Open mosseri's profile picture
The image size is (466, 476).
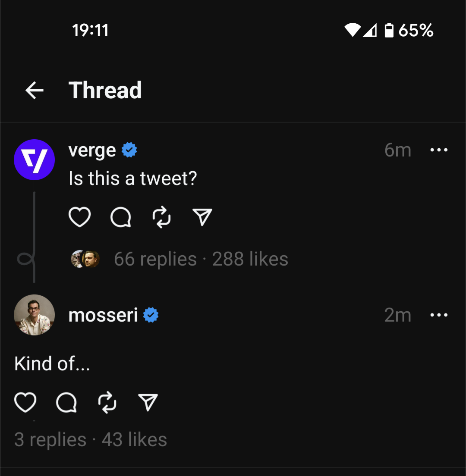pos(34,315)
